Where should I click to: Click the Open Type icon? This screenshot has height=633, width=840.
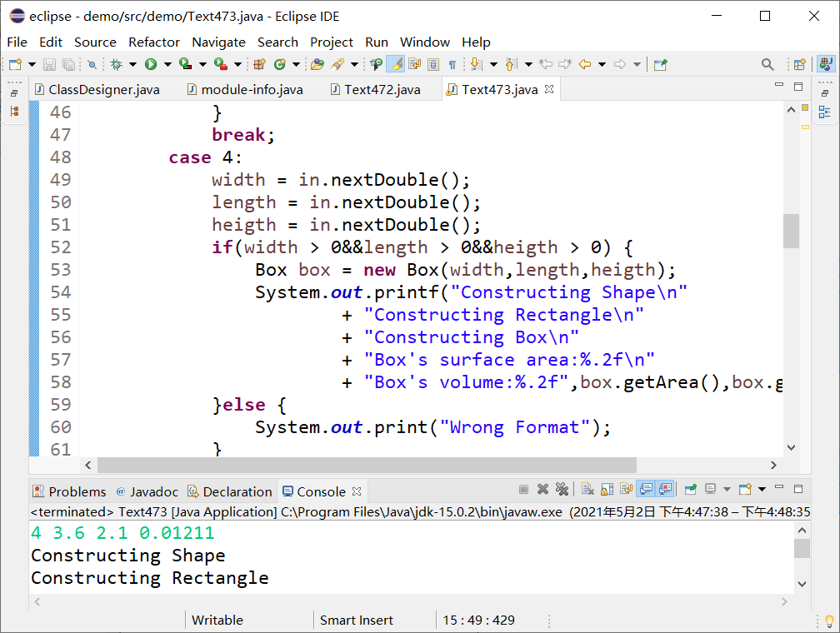tap(317, 65)
